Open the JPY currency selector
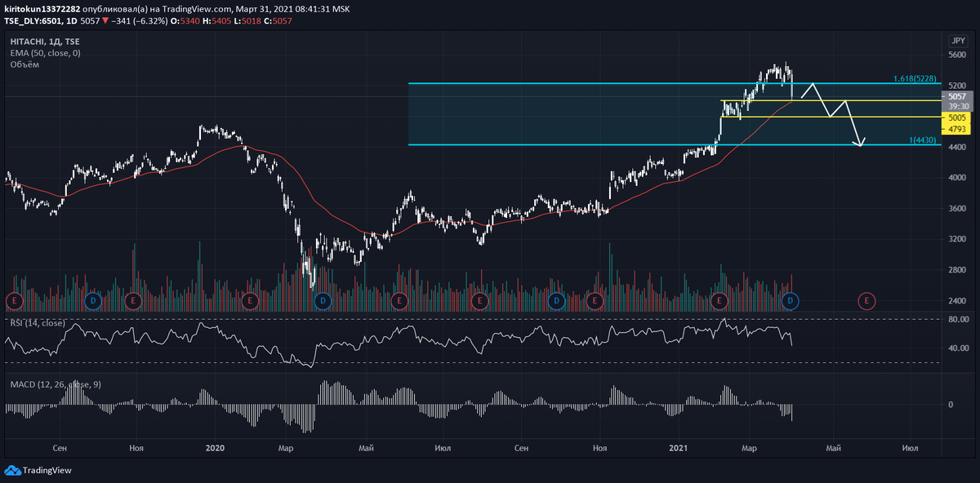The width and height of the screenshot is (980, 483). click(957, 40)
